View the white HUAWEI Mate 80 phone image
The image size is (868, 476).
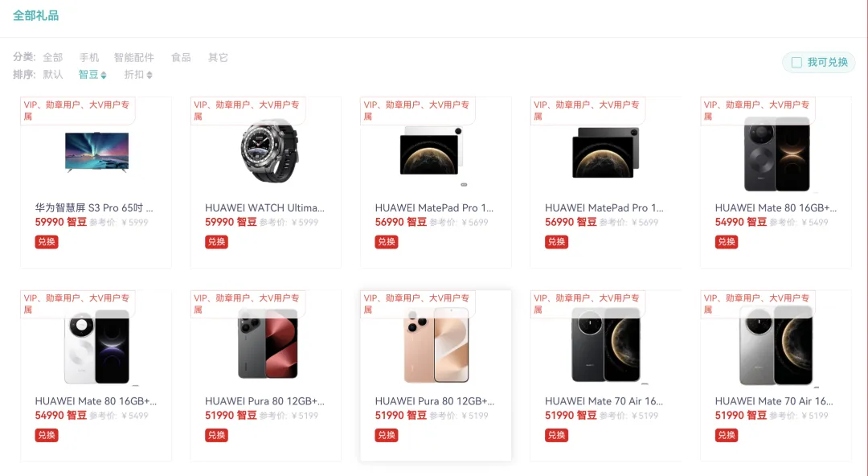click(97, 347)
